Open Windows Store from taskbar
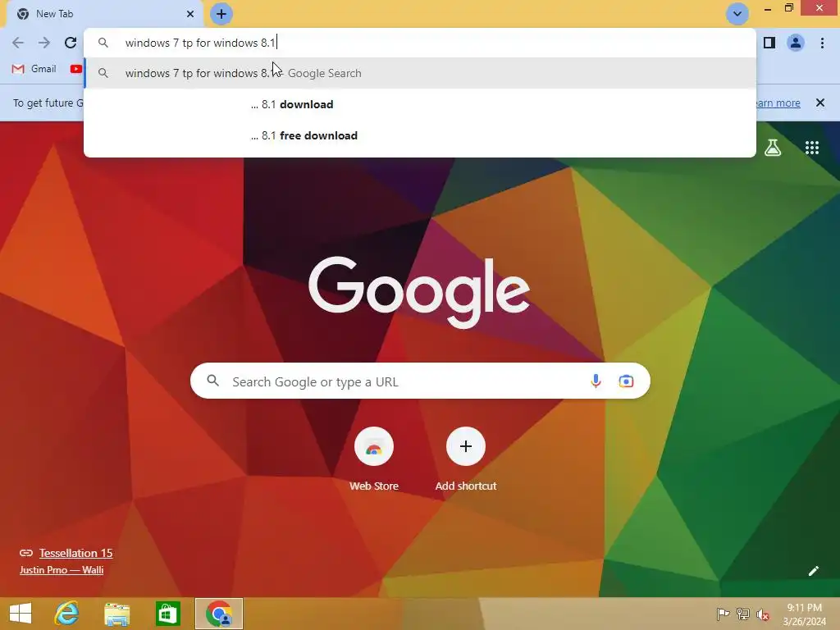Screen dimensions: 840x630 click(x=167, y=614)
